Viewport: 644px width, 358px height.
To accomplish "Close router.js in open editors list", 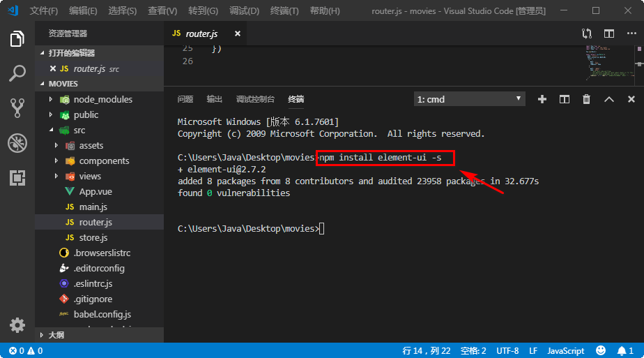I will pos(52,68).
